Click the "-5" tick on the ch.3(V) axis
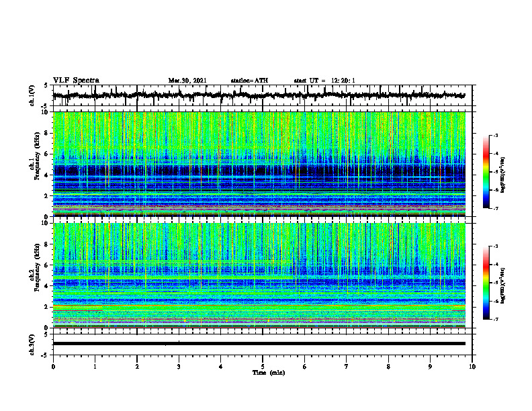Viewport: 532px width, 411px height. pos(44,355)
